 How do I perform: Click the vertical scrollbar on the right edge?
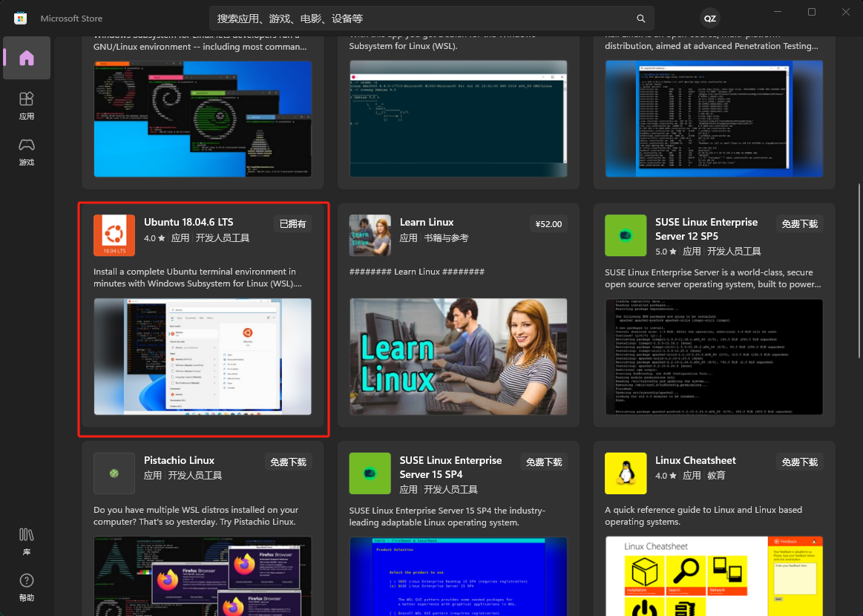pos(859,269)
